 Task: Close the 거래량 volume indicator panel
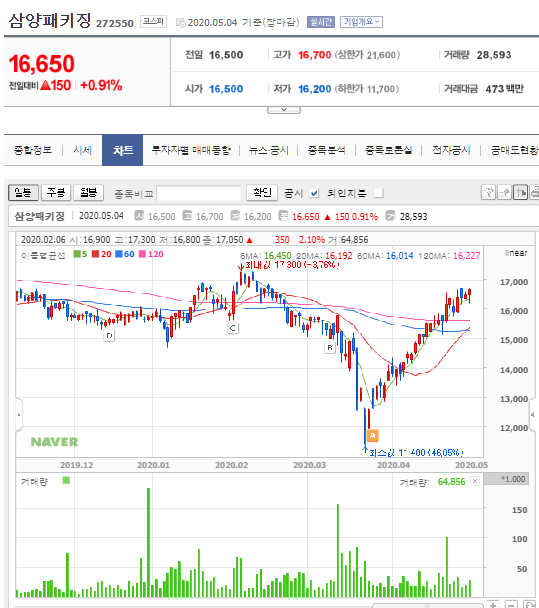[475, 481]
